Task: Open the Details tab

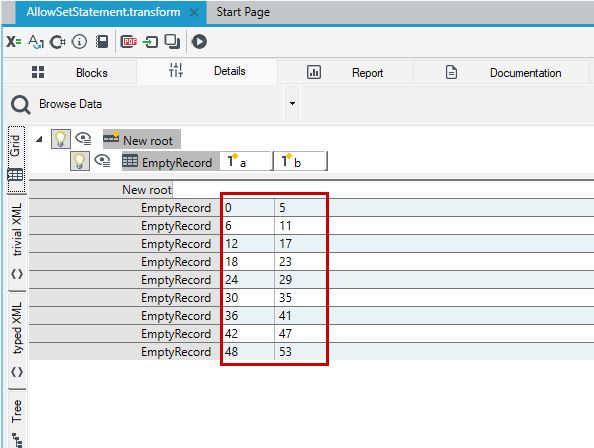Action: coord(207,71)
